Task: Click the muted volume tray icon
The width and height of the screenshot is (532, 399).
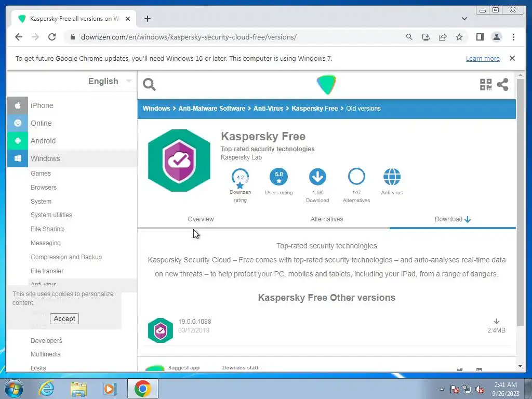Action: pos(479,390)
